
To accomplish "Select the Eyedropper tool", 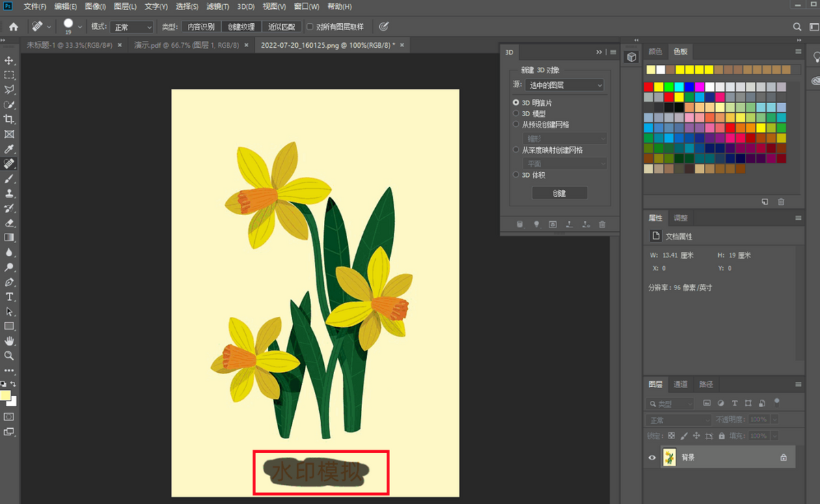I will (x=10, y=149).
